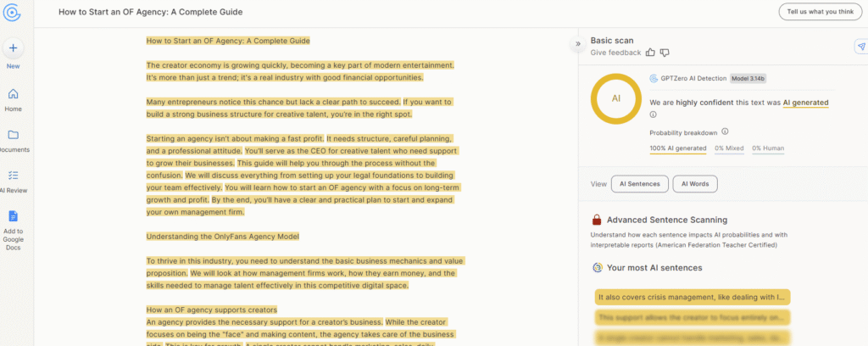
Task: Open the Documents folder in the sidebar
Action: [14, 135]
